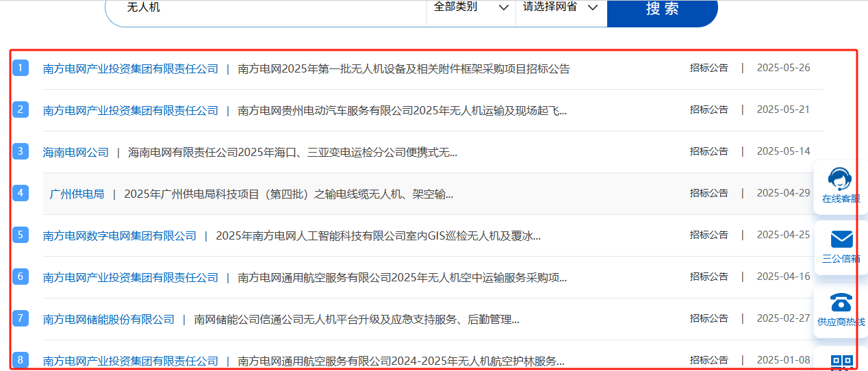868x371 pixels.
Task: Open the 全部类别 category dropdown
Action: pyautogui.click(x=471, y=8)
